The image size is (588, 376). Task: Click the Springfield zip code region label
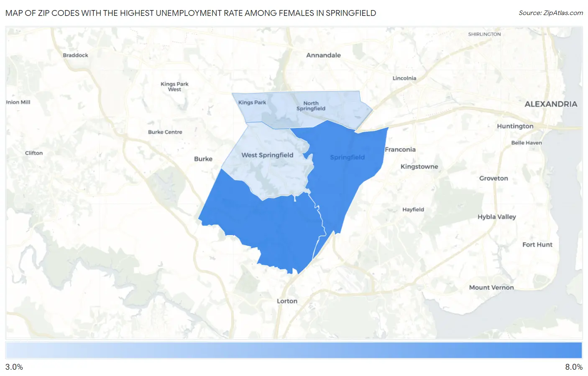[347, 157]
